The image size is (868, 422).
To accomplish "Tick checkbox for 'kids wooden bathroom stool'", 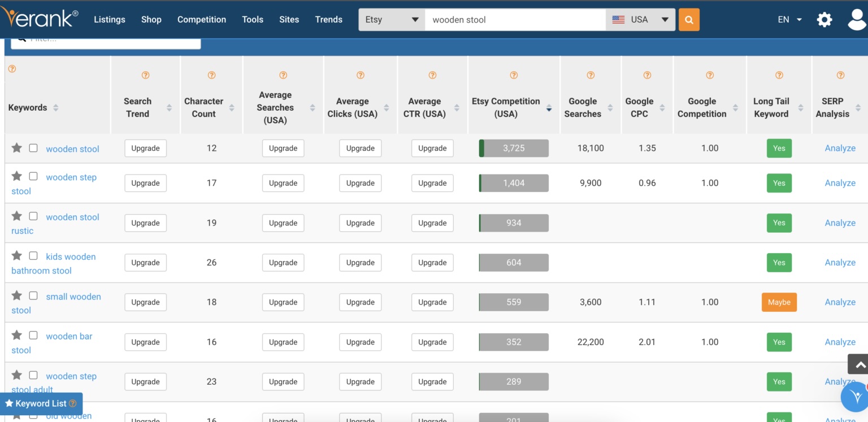I will 33,255.
